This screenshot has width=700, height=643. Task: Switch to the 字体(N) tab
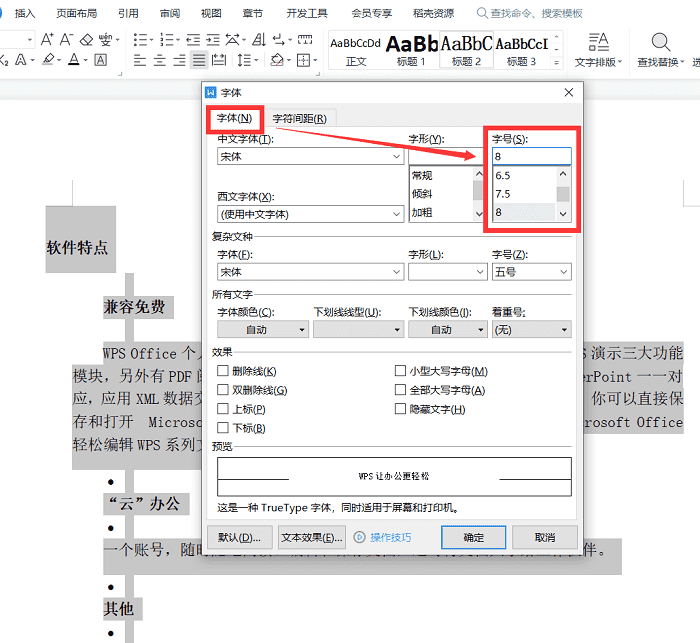(x=234, y=118)
